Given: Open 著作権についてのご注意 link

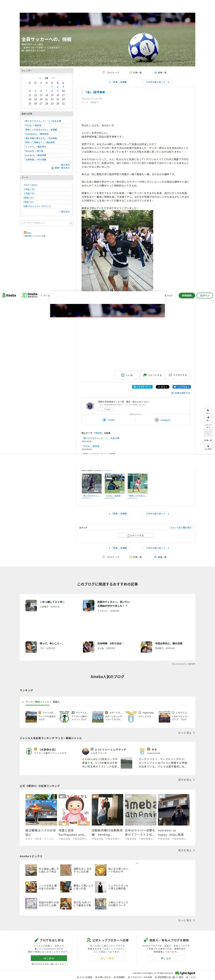Looking at the screenshot, I should (x=34, y=236).
